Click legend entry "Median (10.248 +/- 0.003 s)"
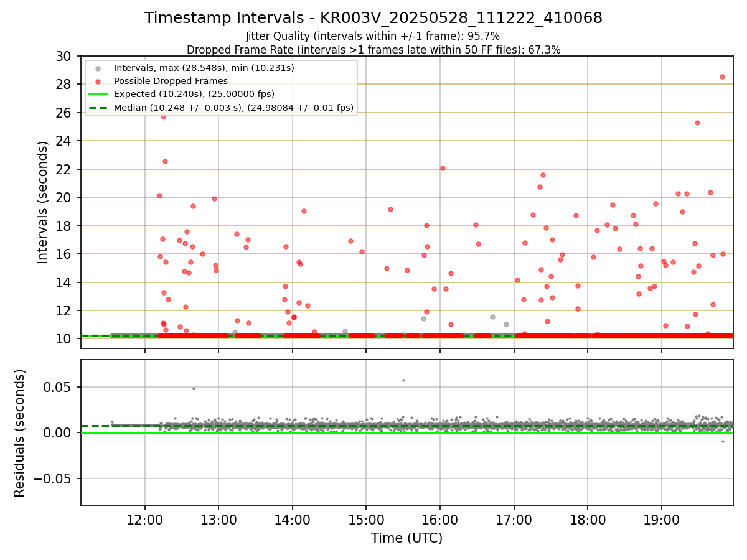 (233, 108)
